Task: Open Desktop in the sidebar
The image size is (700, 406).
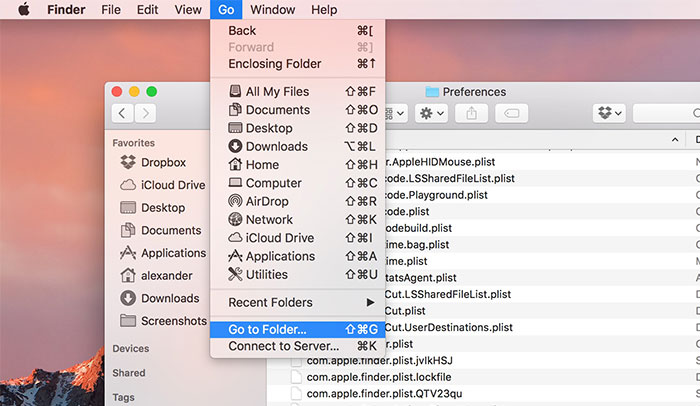Action: [x=153, y=208]
